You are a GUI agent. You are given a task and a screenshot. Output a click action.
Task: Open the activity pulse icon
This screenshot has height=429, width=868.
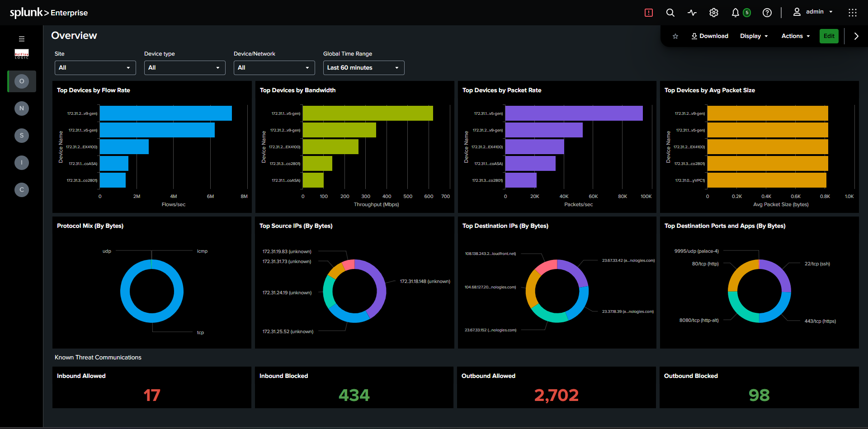(x=692, y=13)
